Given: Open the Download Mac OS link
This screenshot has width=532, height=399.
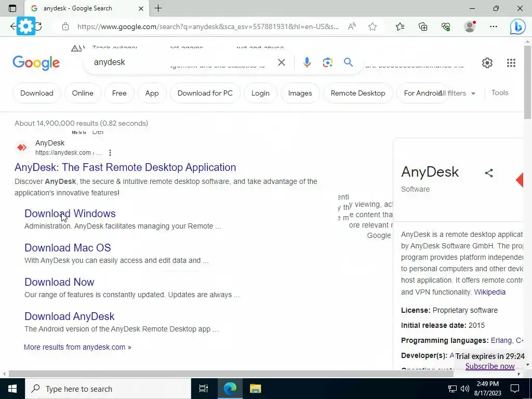Looking at the screenshot, I should coord(68,248).
